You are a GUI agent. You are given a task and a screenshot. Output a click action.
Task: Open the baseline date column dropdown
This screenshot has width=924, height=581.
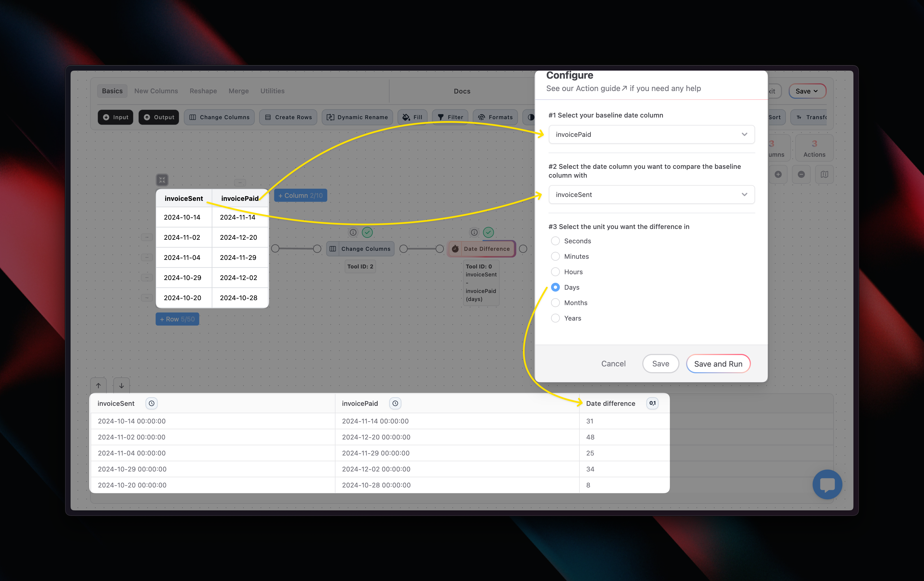pyautogui.click(x=651, y=134)
